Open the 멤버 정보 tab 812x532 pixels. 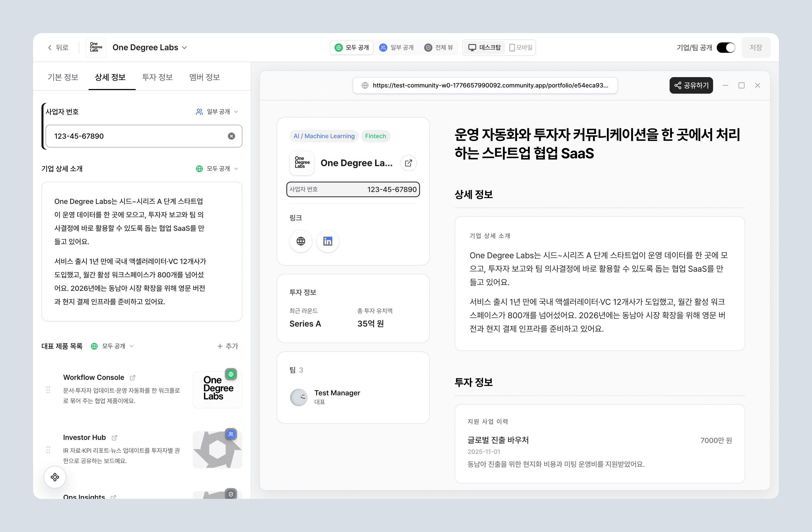pos(205,77)
